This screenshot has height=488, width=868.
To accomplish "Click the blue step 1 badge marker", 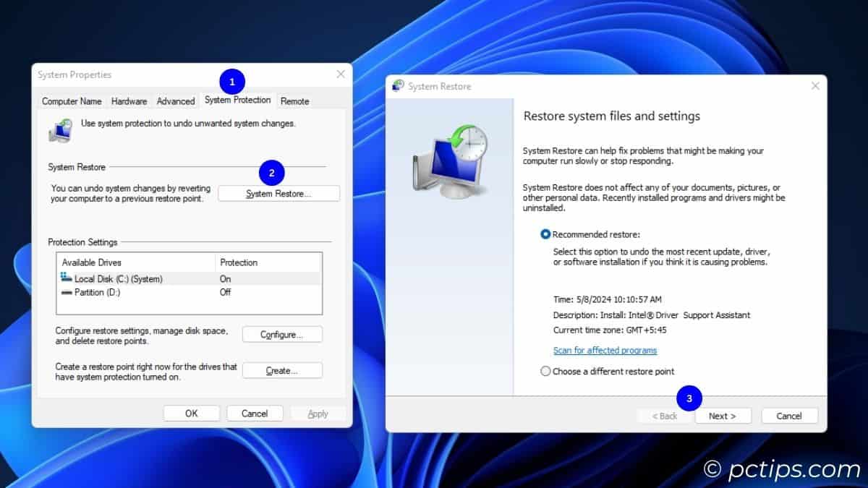I will pyautogui.click(x=231, y=81).
